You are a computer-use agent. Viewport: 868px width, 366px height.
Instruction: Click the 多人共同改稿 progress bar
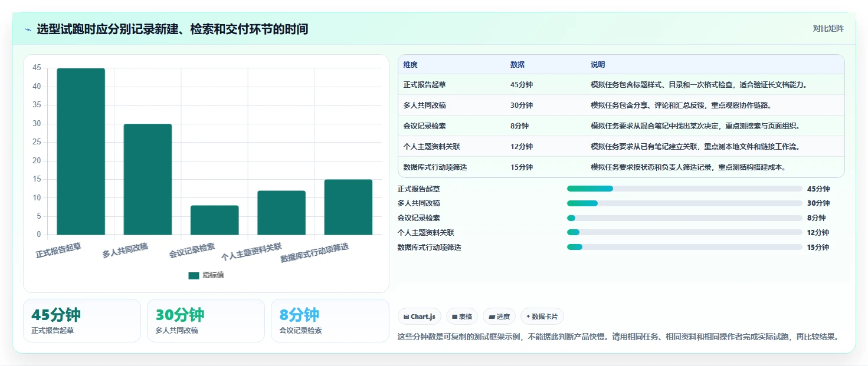[x=684, y=203]
